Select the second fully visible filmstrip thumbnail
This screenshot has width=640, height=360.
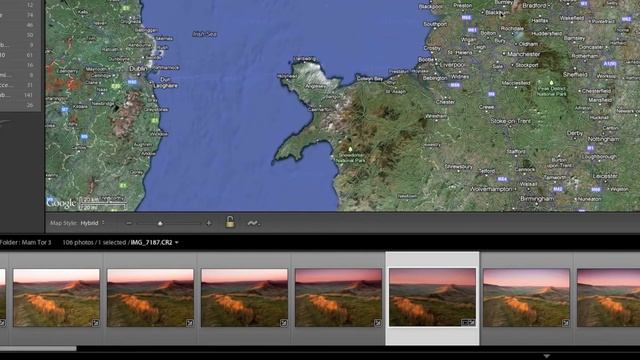150,297
